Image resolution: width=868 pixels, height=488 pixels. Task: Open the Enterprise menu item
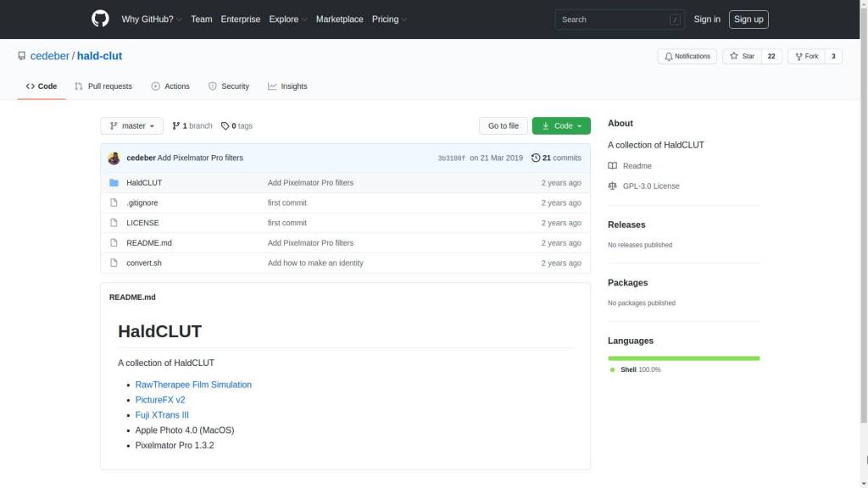click(x=240, y=19)
